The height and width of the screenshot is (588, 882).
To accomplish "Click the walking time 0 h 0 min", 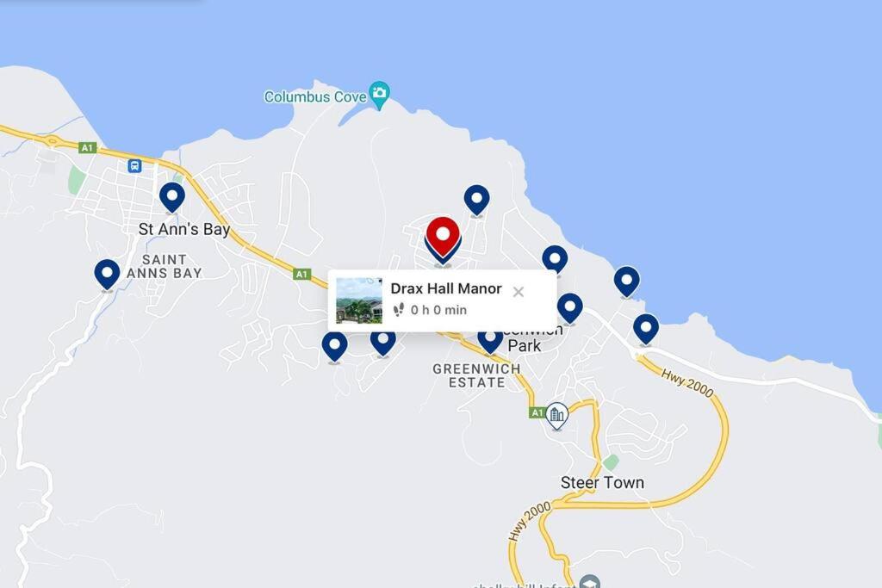I will click(x=438, y=310).
